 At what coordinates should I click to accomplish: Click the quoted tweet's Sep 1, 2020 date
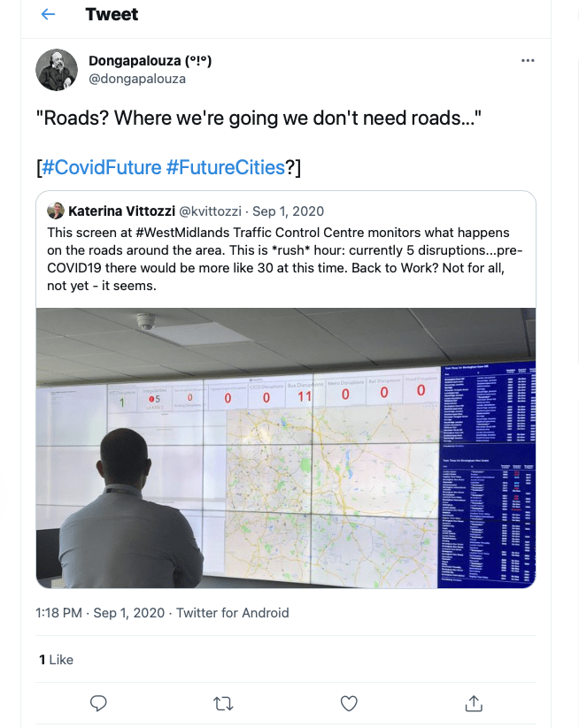pos(288,211)
